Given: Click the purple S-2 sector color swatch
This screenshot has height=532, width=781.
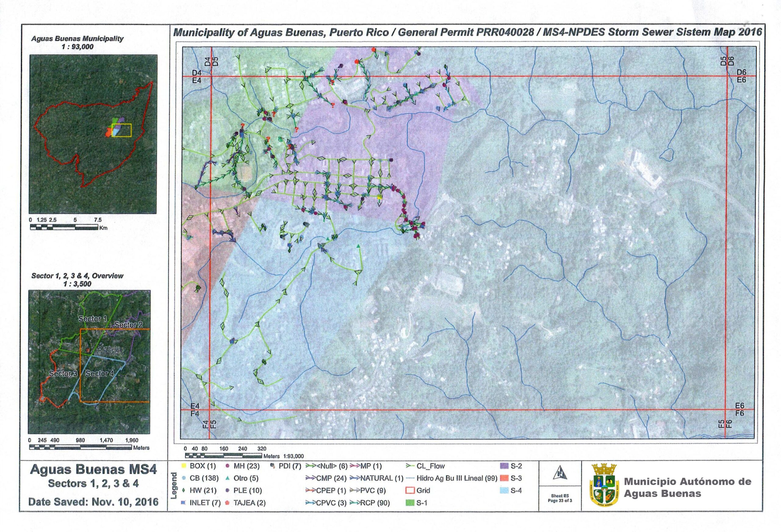Looking at the screenshot, I should click(x=504, y=466).
